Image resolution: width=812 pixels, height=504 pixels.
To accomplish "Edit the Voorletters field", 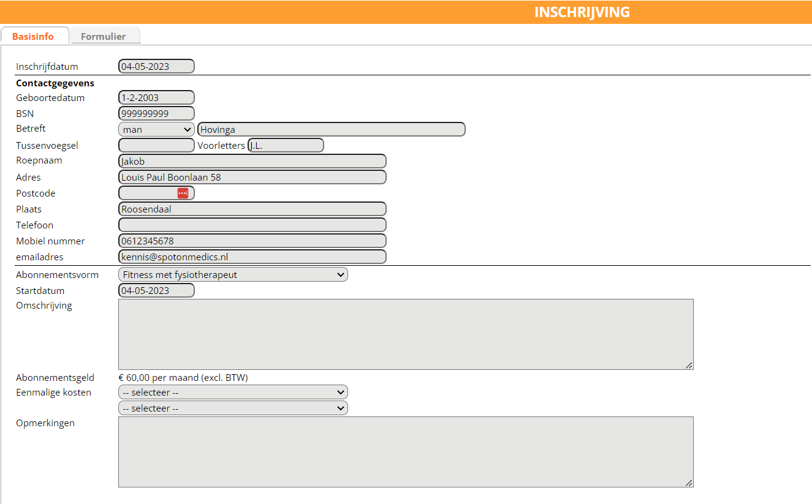I will click(286, 145).
